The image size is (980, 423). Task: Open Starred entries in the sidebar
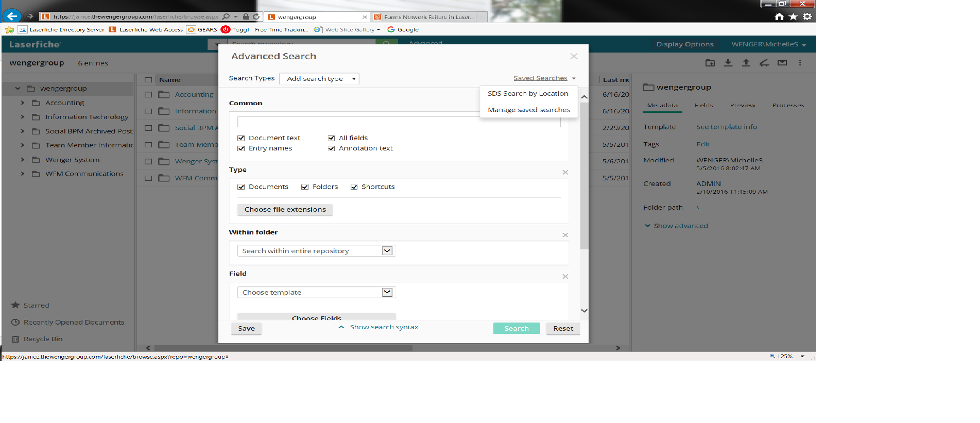(31, 306)
